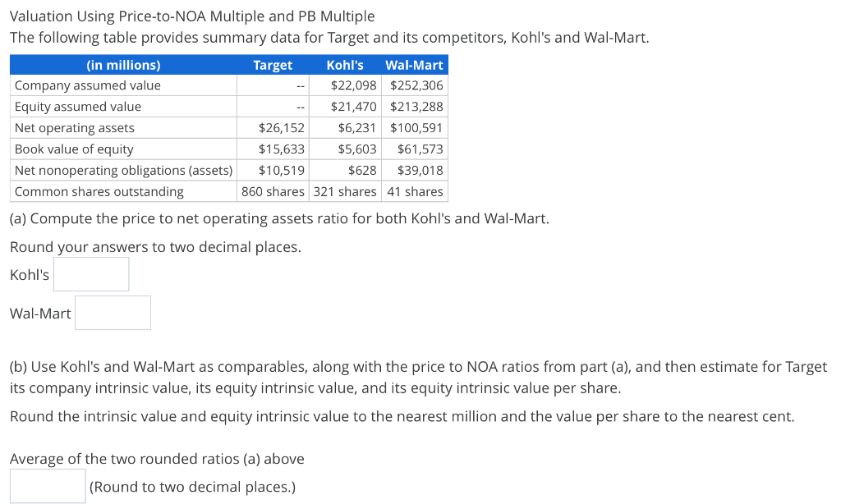Click the '(in millions)' header cell
Screen dimensions: 841x504
click(x=122, y=65)
